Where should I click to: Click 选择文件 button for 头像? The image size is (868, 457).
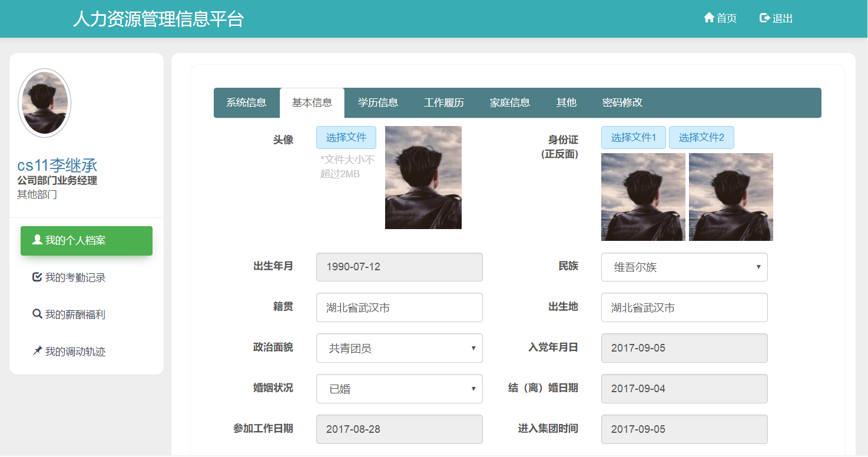[346, 137]
